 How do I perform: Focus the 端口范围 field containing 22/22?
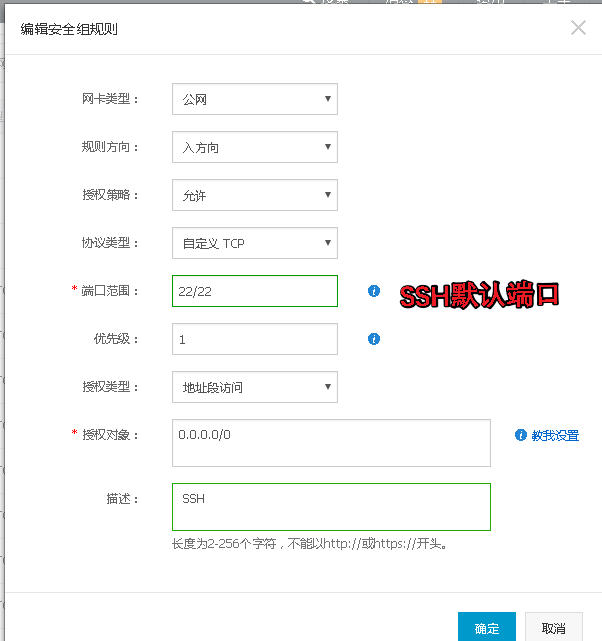[x=255, y=291]
